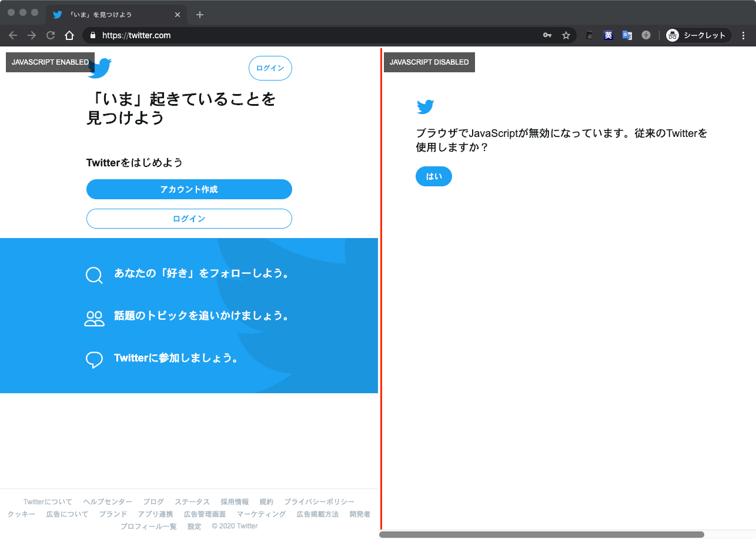
Task: Click the horizontal scrollbar thumb at bottom
Action: (541, 535)
